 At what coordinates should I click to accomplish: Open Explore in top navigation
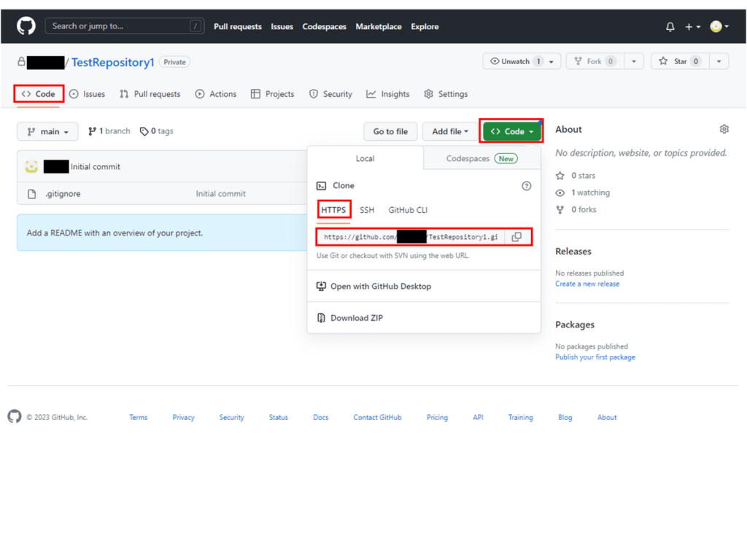pos(425,27)
